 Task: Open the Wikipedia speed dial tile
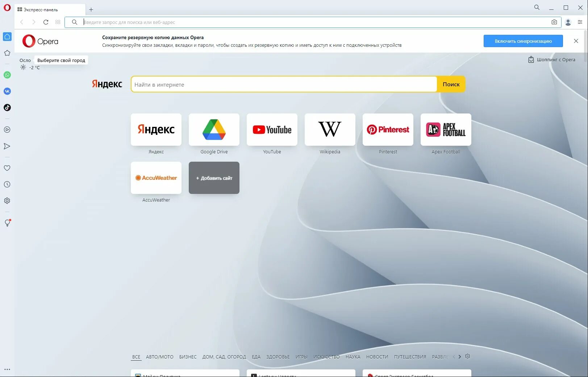coord(330,129)
